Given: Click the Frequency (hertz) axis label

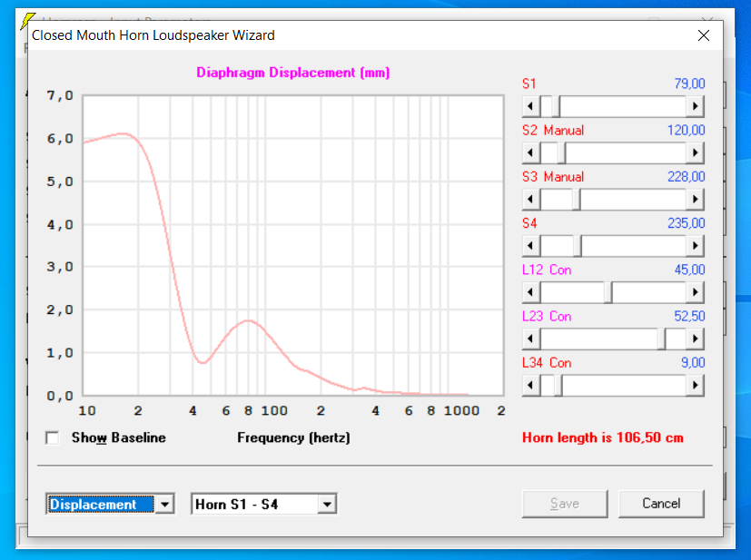Looking at the screenshot, I should click(x=293, y=438).
